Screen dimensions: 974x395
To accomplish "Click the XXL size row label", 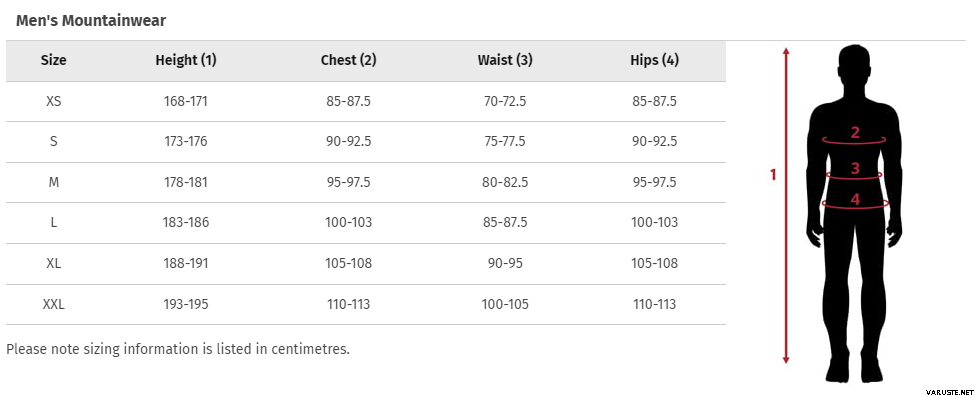I will [x=53, y=304].
